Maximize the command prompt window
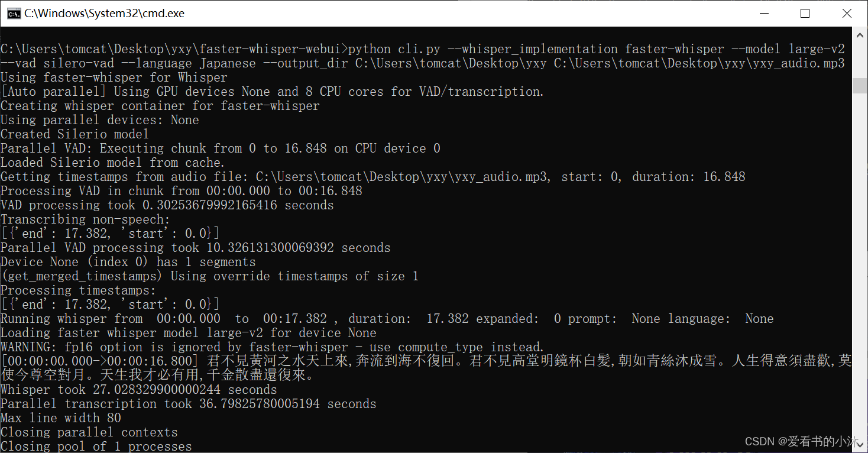This screenshot has width=868, height=453. pos(805,13)
